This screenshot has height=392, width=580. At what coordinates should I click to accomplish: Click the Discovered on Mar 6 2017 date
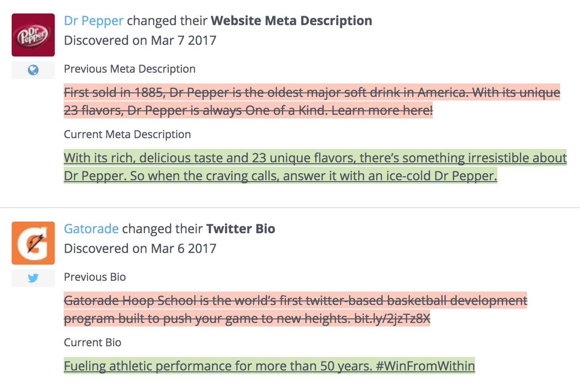140,248
